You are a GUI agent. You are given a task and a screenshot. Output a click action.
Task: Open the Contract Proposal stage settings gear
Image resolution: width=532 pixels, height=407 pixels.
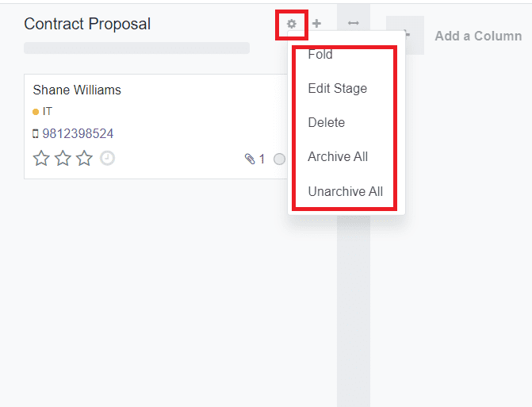pyautogui.click(x=292, y=24)
